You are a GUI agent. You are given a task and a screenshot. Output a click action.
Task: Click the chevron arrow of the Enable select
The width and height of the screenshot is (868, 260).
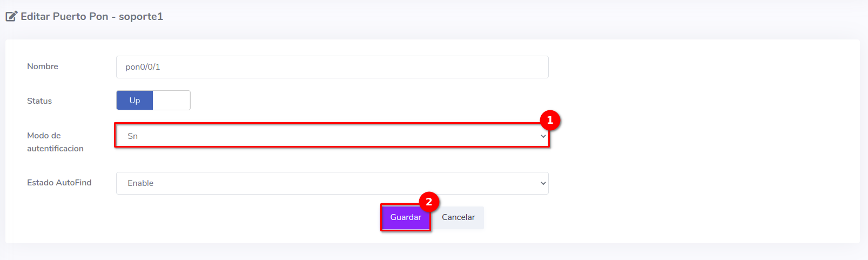543,183
